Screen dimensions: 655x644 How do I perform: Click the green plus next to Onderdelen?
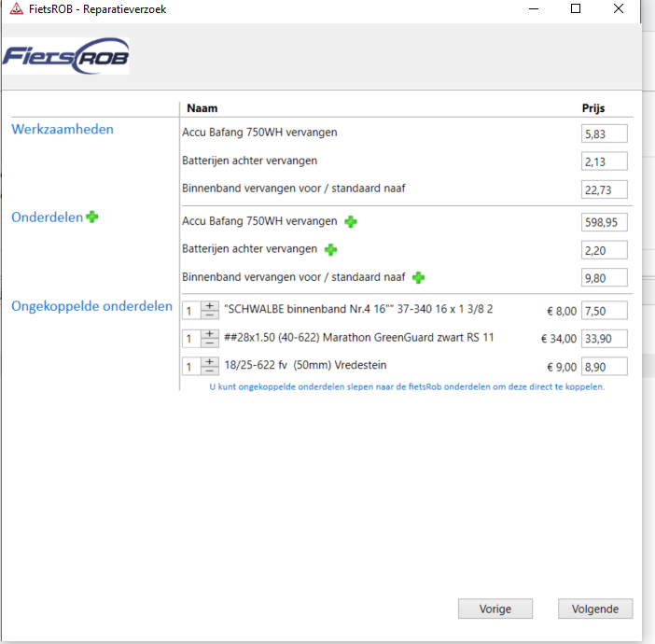pyautogui.click(x=91, y=217)
